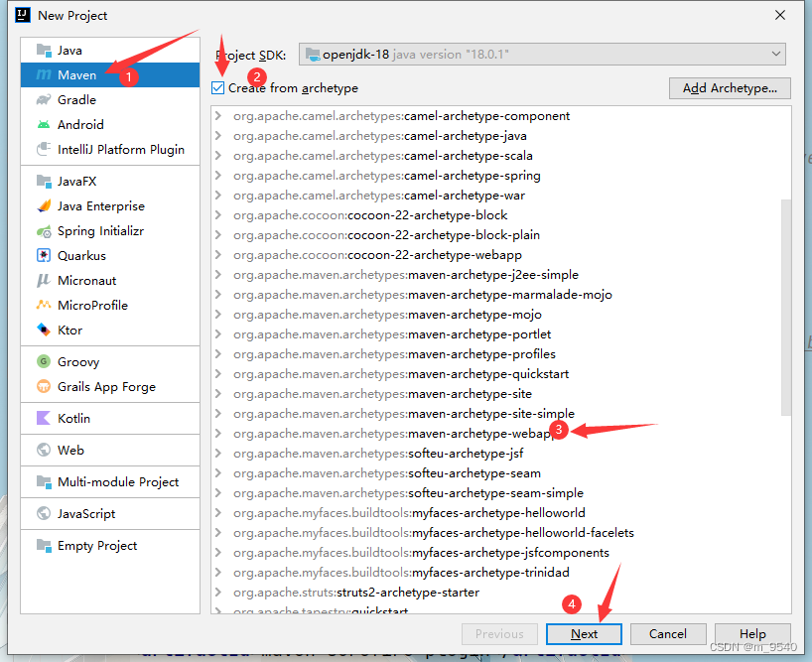
Task: Click the Quarkus icon
Action: pyautogui.click(x=44, y=255)
